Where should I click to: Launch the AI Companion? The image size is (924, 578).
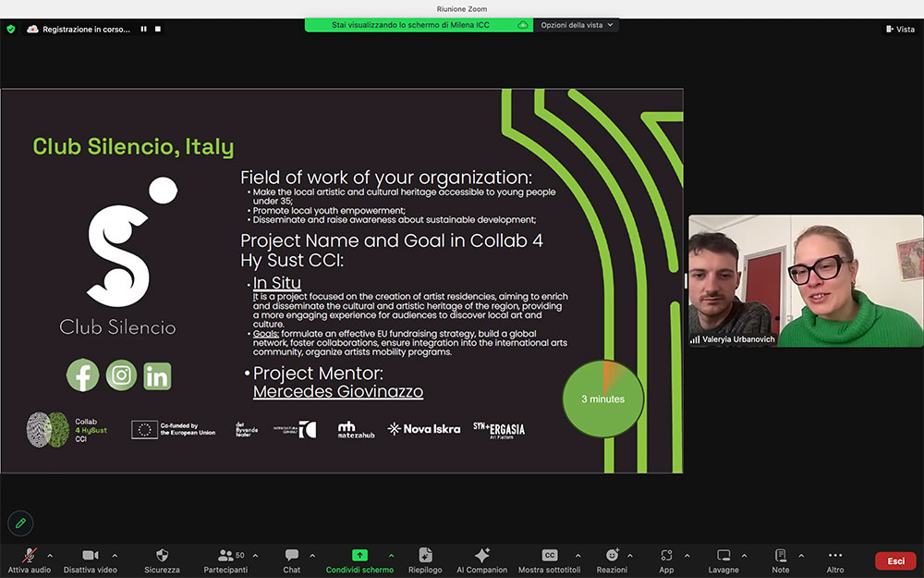(481, 556)
